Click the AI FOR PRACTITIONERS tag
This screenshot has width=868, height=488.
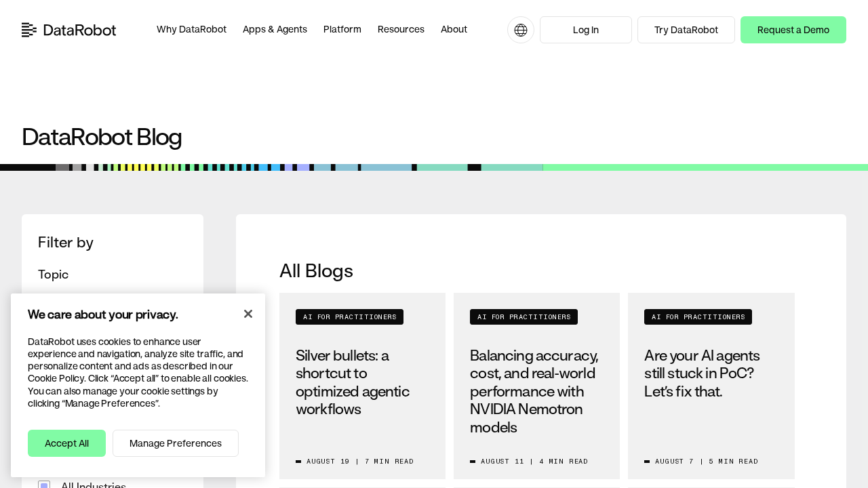click(x=349, y=317)
